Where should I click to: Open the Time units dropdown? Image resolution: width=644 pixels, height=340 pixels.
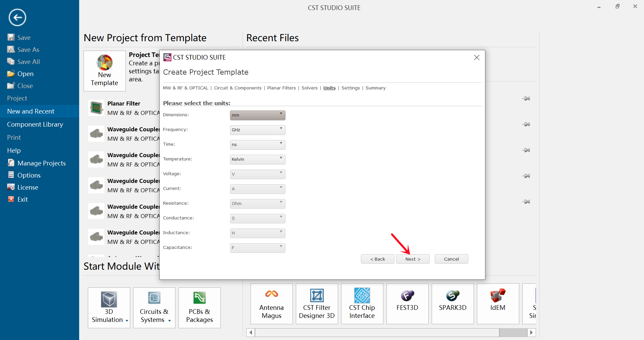(x=258, y=145)
